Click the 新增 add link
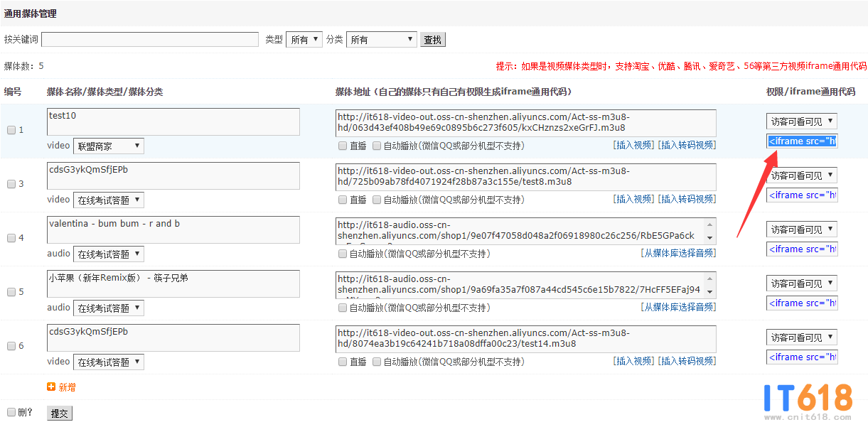The height and width of the screenshot is (427, 868). (67, 387)
